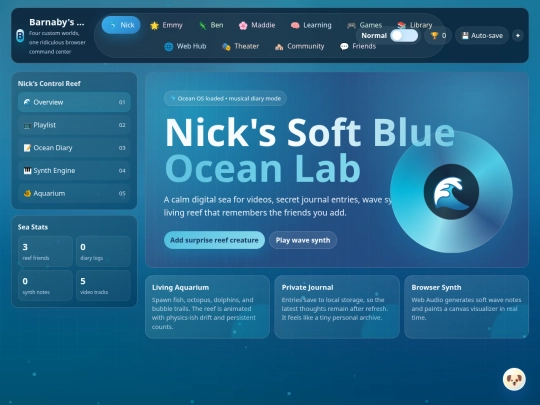Open the Private Journal card
Image resolution: width=540 pixels, height=405 pixels.
(x=337, y=307)
